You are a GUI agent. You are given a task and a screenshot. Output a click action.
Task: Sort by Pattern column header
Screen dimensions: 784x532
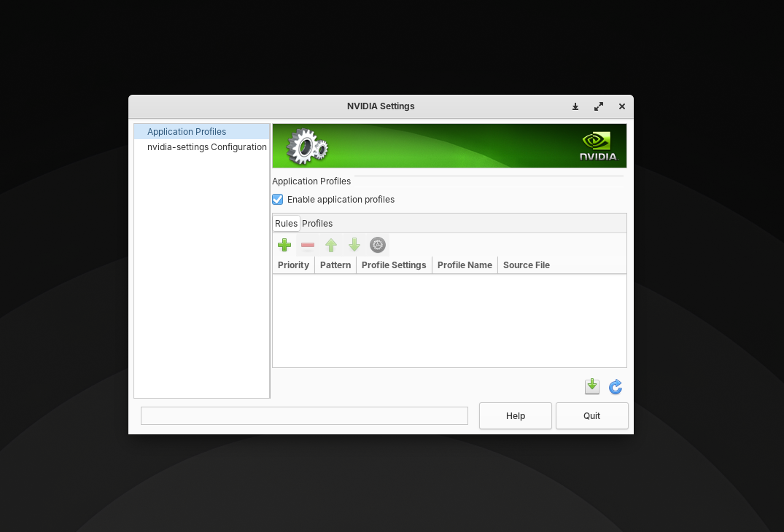335,265
